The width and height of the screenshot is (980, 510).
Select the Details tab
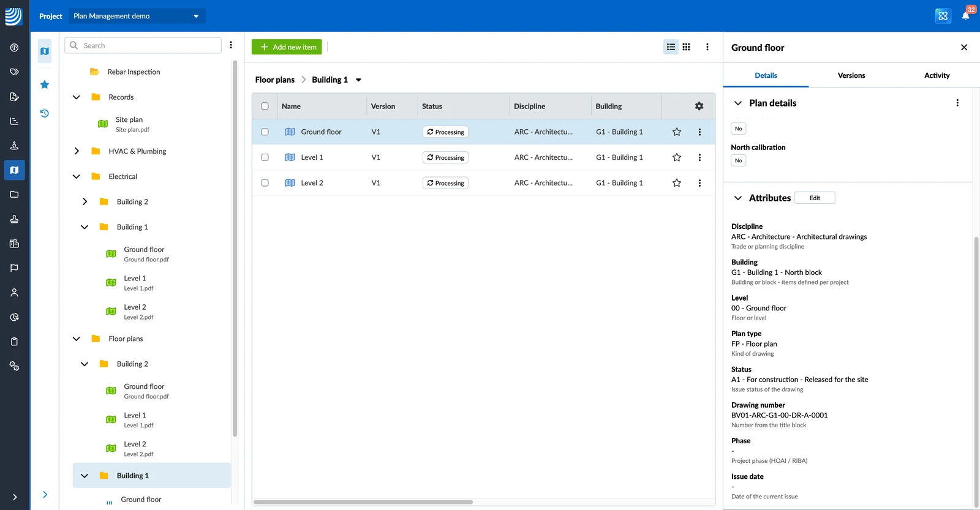click(766, 76)
